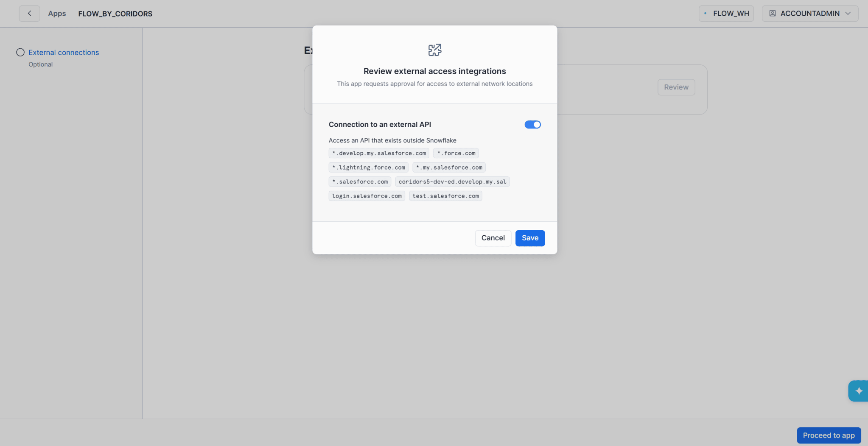This screenshot has width=868, height=446.
Task: Click the test.salesforce.com host tag
Action: [x=445, y=196]
